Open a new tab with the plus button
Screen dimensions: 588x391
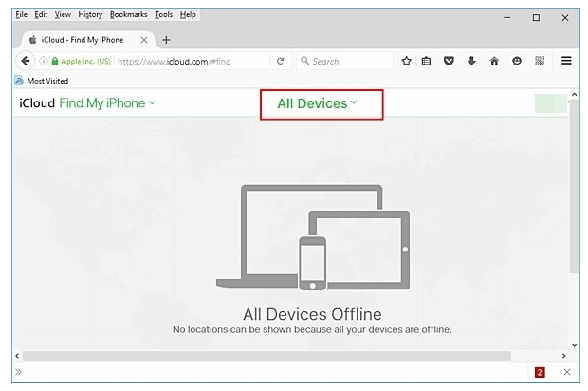[x=166, y=40]
